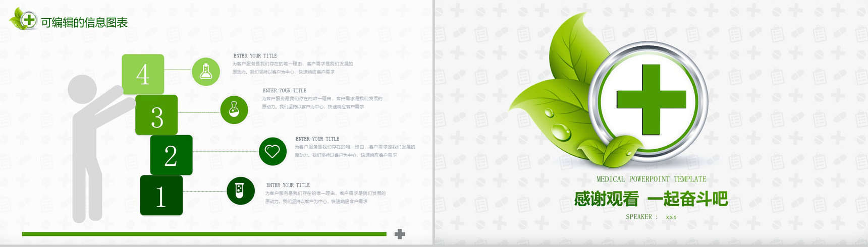Select the dark green block numbered 2
This screenshot has height=247, width=868.
(x=171, y=155)
